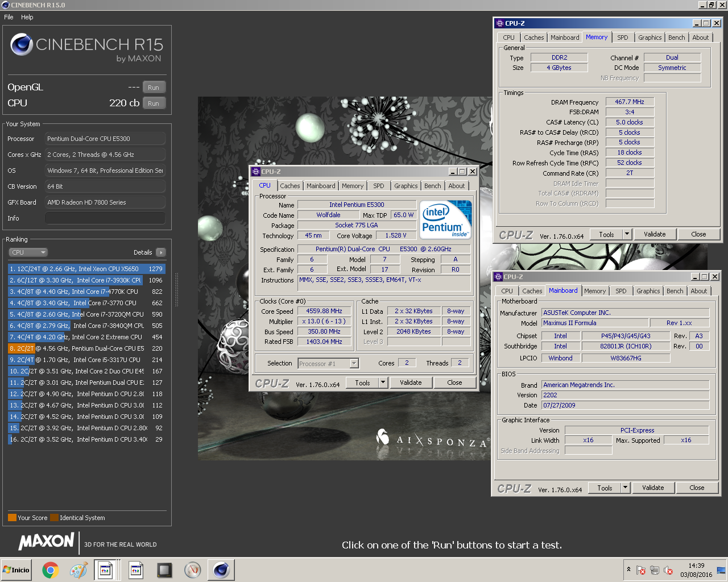
Task: Open Tools dropdown arrow in Memory window
Action: click(627, 234)
